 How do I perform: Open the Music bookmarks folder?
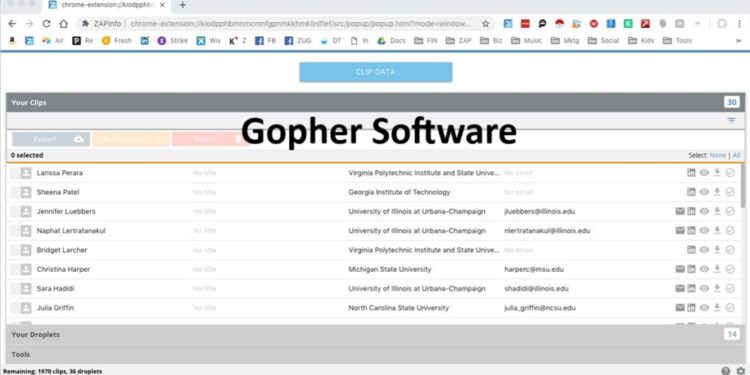[x=527, y=41]
